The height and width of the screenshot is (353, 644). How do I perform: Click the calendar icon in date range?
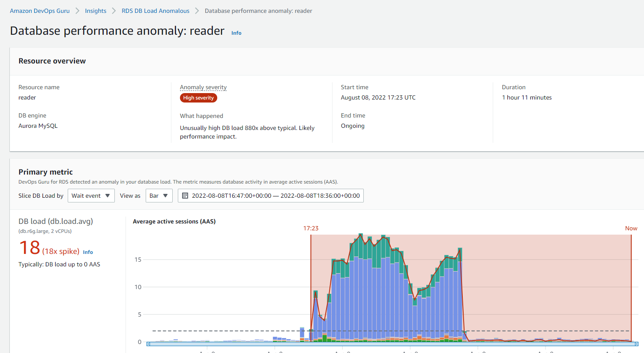pyautogui.click(x=185, y=196)
